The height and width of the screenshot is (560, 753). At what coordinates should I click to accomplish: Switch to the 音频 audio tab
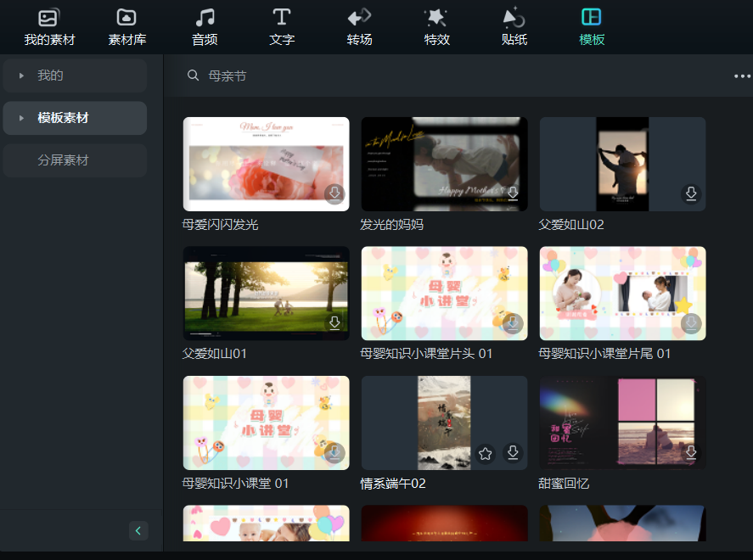pyautogui.click(x=205, y=27)
